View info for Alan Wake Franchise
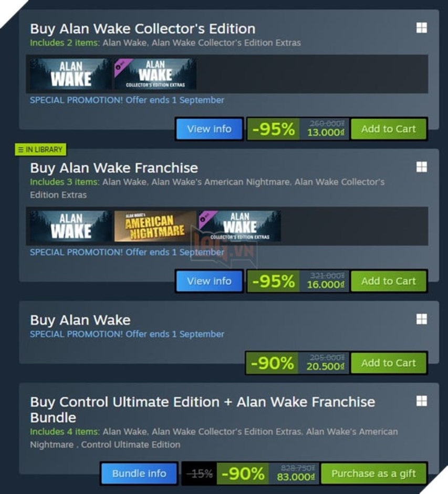The width and height of the screenshot is (448, 494). coord(210,281)
